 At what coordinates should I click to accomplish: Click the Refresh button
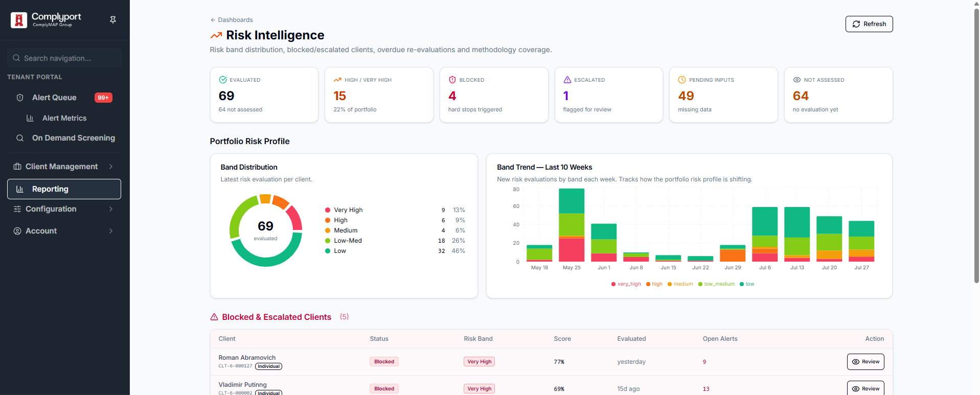(869, 24)
